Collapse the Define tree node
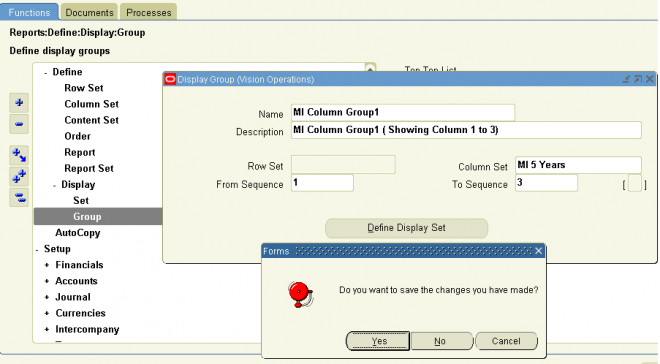Image resolution: width=660 pixels, height=364 pixels. [x=45, y=72]
